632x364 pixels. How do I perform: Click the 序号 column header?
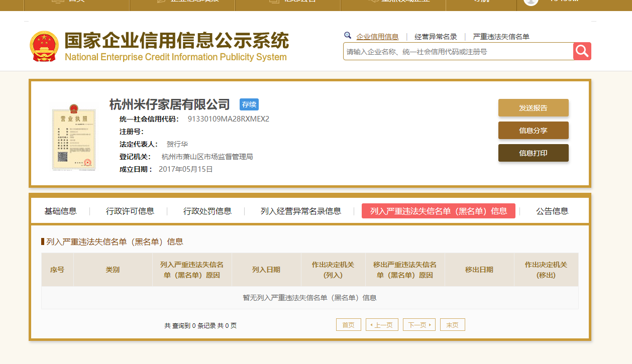pyautogui.click(x=57, y=270)
